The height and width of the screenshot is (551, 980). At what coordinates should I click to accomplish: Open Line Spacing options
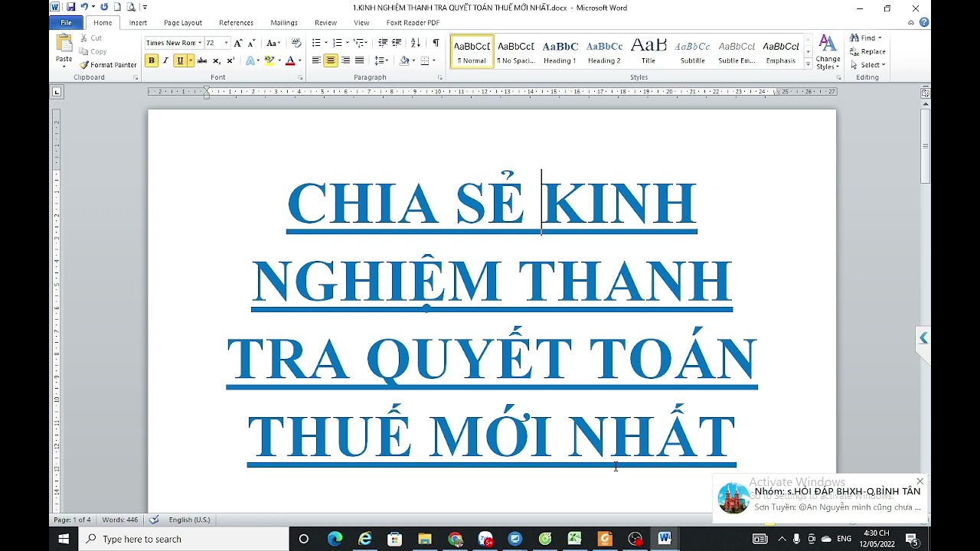coord(381,60)
